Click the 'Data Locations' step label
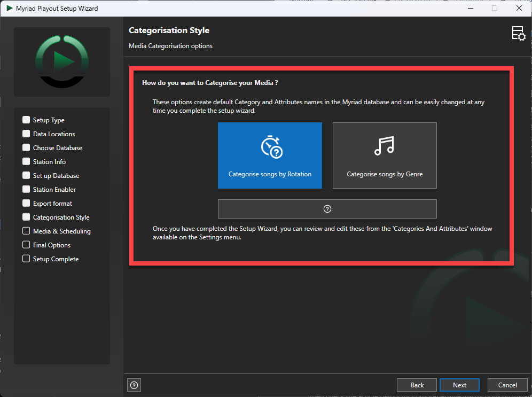The image size is (532, 397). tap(54, 134)
